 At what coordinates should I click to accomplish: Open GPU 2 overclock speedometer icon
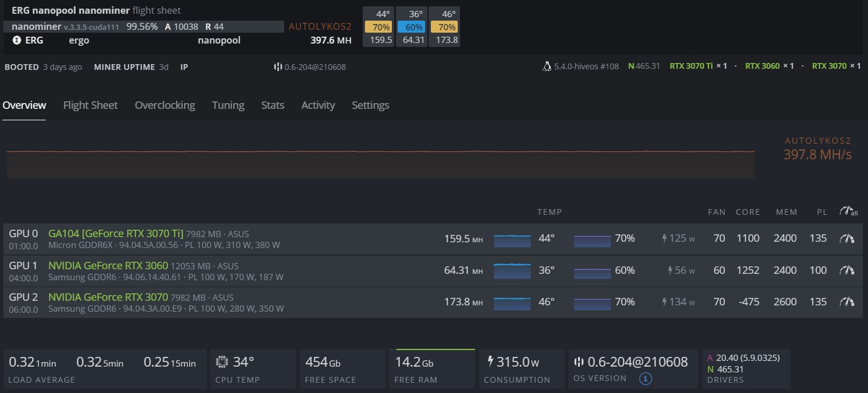pos(847,302)
